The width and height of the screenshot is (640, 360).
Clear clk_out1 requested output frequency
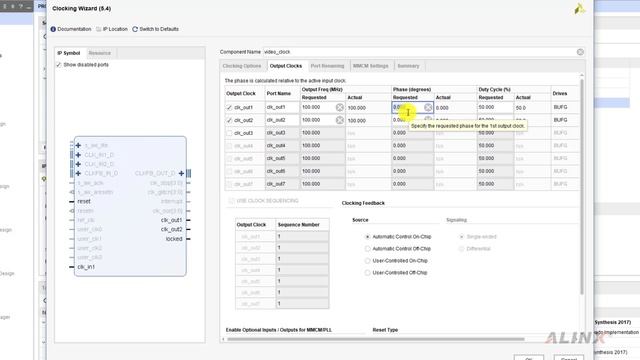pos(340,107)
